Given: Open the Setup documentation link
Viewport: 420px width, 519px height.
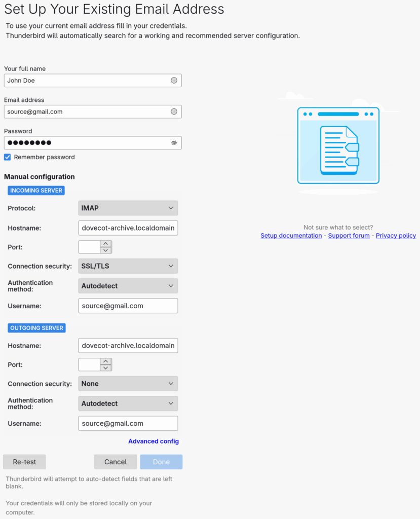Looking at the screenshot, I should [291, 236].
